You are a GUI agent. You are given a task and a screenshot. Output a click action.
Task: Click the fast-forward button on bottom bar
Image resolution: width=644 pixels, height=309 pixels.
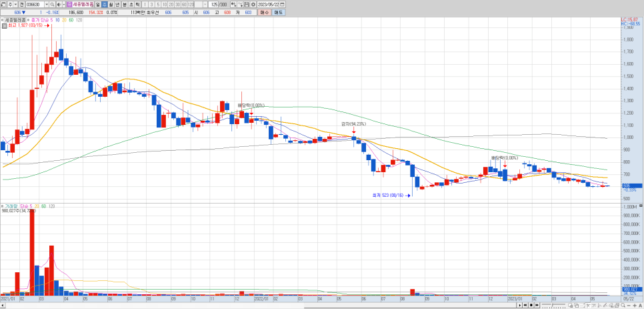pyautogui.click(x=537, y=305)
